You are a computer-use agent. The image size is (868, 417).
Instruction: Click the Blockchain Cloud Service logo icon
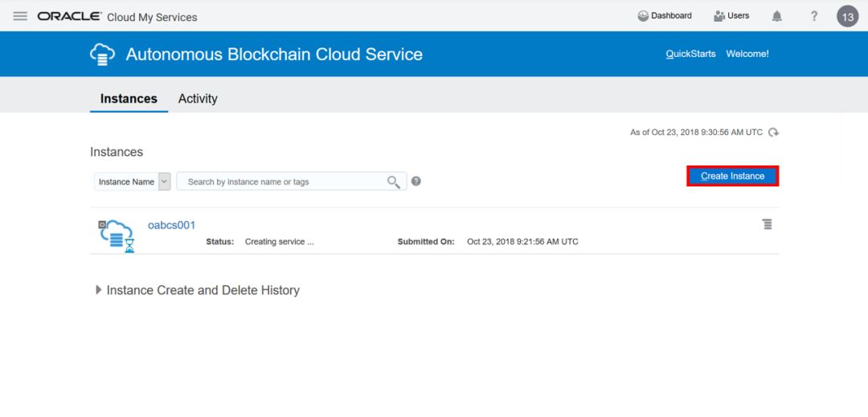pyautogui.click(x=102, y=55)
